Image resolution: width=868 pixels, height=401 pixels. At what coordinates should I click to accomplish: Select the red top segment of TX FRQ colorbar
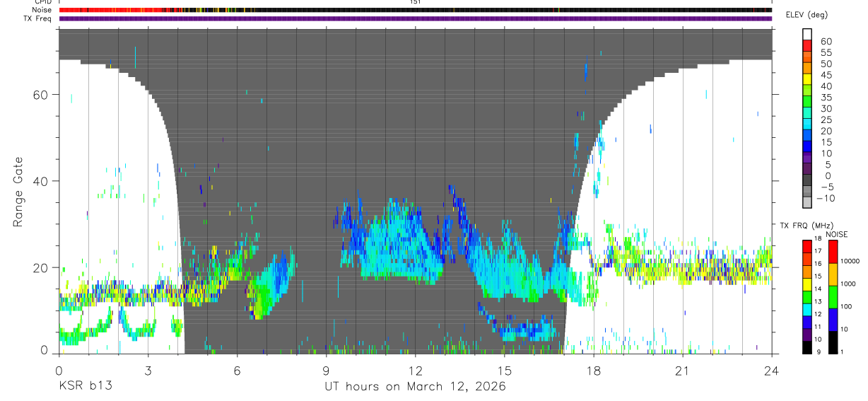coord(807,246)
